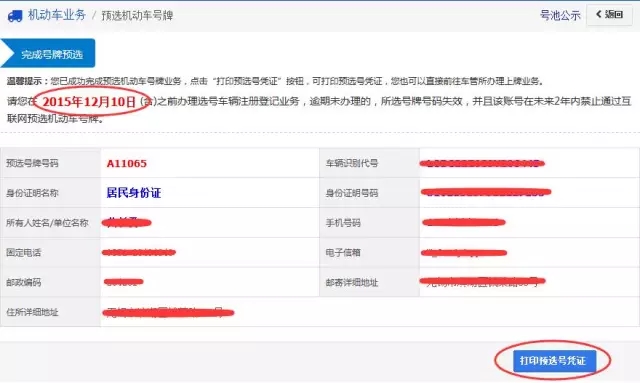Click the 车辆识别代号 label cell
The height and width of the screenshot is (383, 640).
(369, 163)
